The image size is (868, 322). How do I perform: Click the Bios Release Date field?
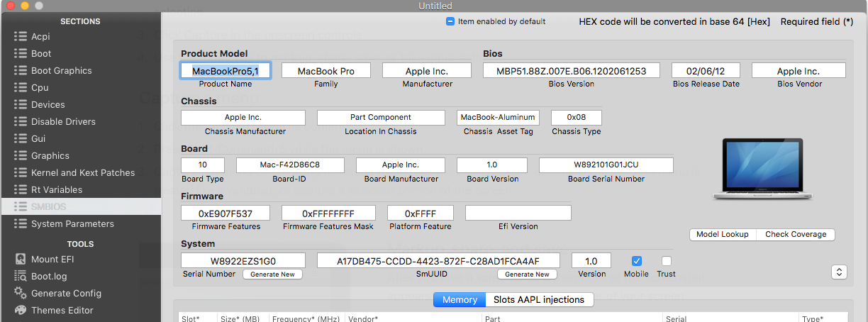coord(706,70)
